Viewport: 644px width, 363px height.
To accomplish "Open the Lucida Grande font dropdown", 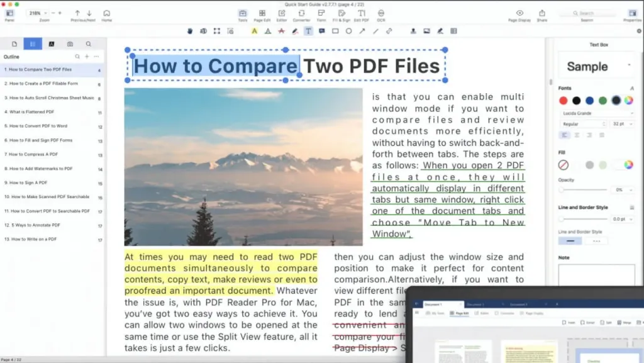I will [597, 113].
